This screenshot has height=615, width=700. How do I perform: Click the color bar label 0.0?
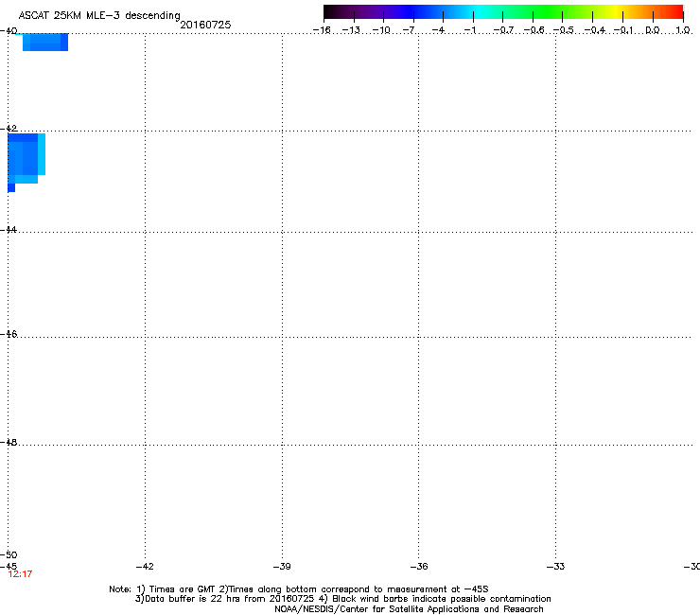[653, 30]
